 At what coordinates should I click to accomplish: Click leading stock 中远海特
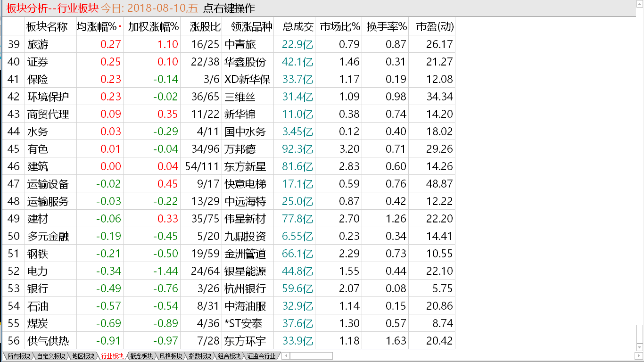coord(246,201)
